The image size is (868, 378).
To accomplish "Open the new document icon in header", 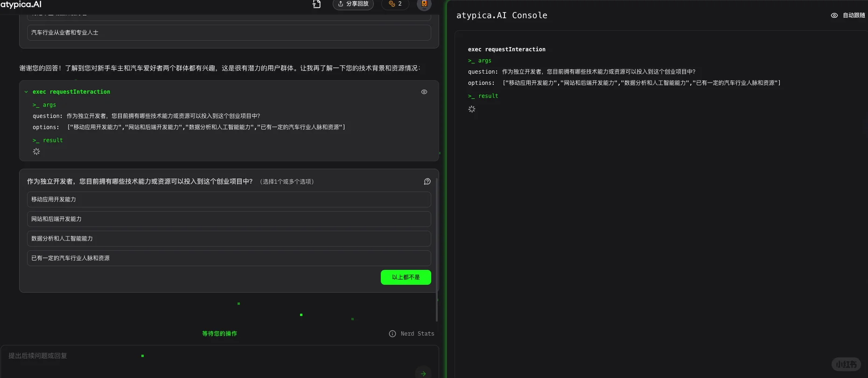I will point(317,4).
